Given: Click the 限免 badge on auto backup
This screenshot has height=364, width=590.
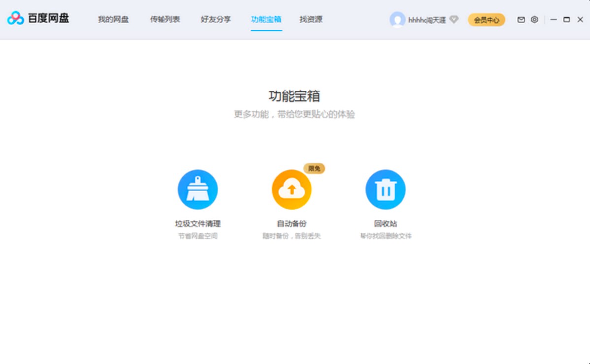Looking at the screenshot, I should coord(314,168).
